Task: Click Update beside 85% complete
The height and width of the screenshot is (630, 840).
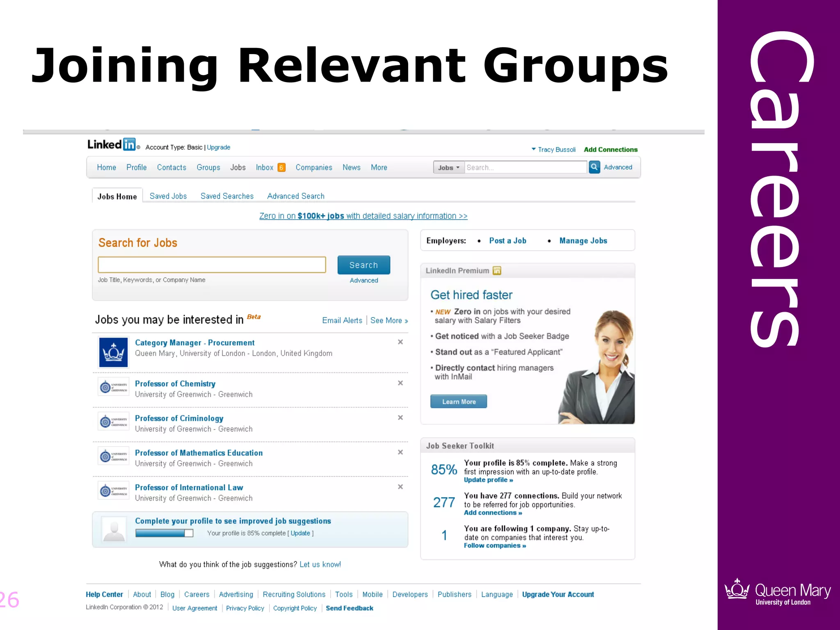Action: click(300, 533)
